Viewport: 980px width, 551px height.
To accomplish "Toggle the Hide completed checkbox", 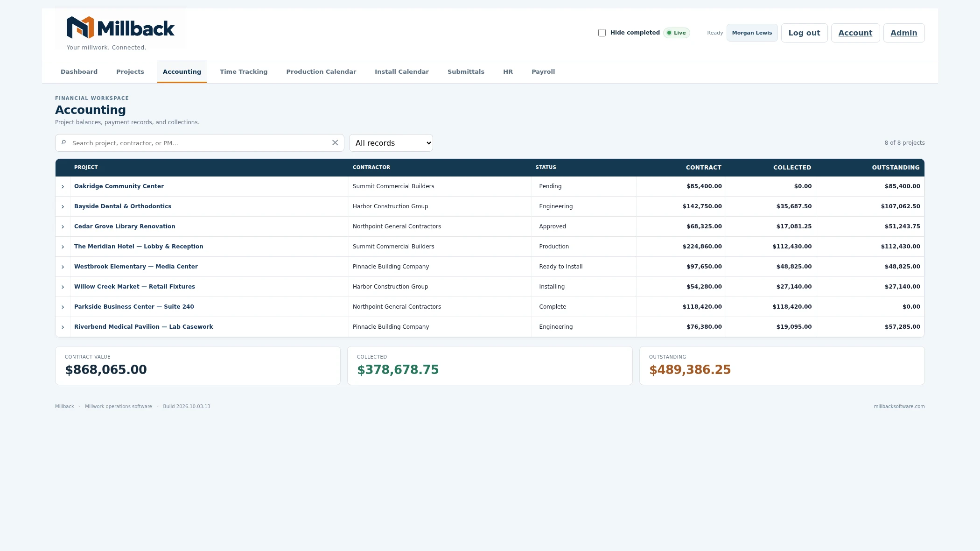I will (x=602, y=33).
